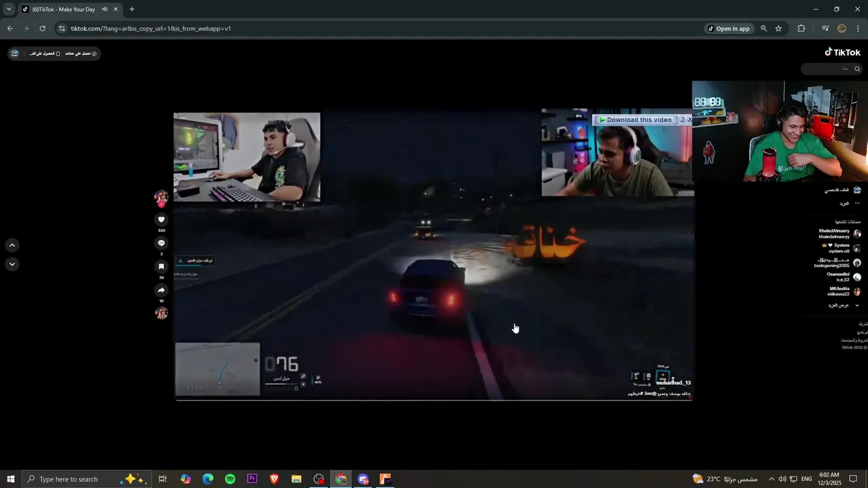Open Microsoft Edge from taskbar
The image size is (868, 488).
pyautogui.click(x=208, y=479)
